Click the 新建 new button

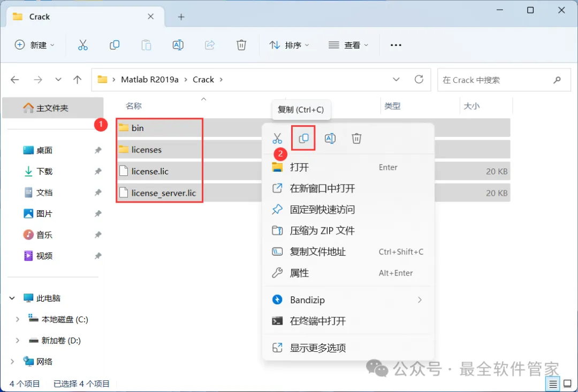(x=35, y=45)
